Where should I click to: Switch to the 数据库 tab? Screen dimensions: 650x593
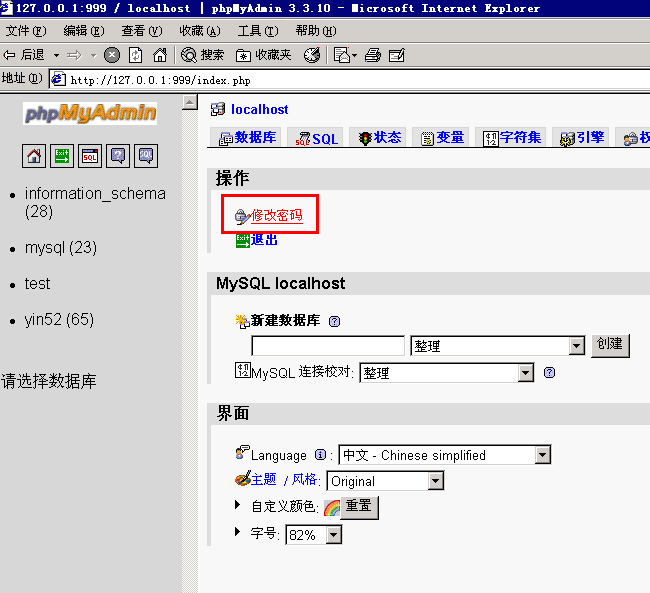click(246, 137)
